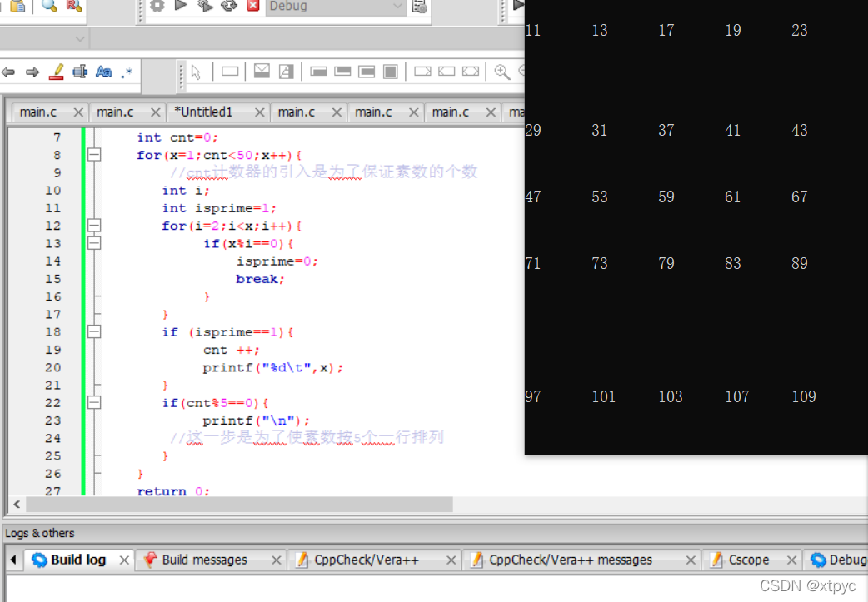Click the 'break;' statement

(x=260, y=279)
